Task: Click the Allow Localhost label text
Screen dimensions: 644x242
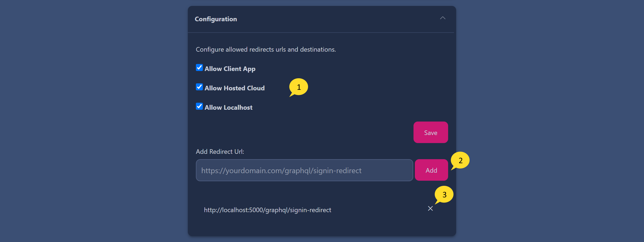Action: 228,108
